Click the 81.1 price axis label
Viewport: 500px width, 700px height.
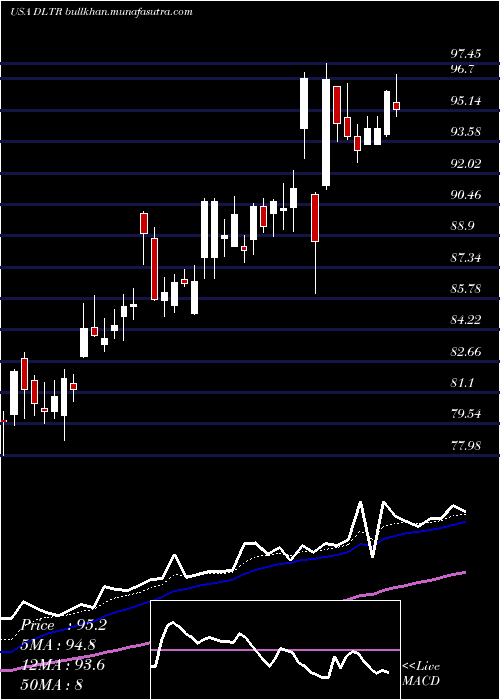point(462,383)
